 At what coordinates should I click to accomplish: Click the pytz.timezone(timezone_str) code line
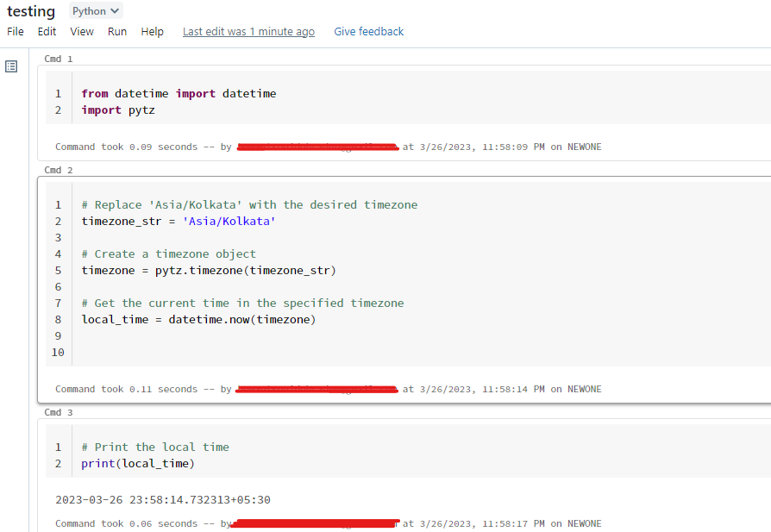[209, 270]
